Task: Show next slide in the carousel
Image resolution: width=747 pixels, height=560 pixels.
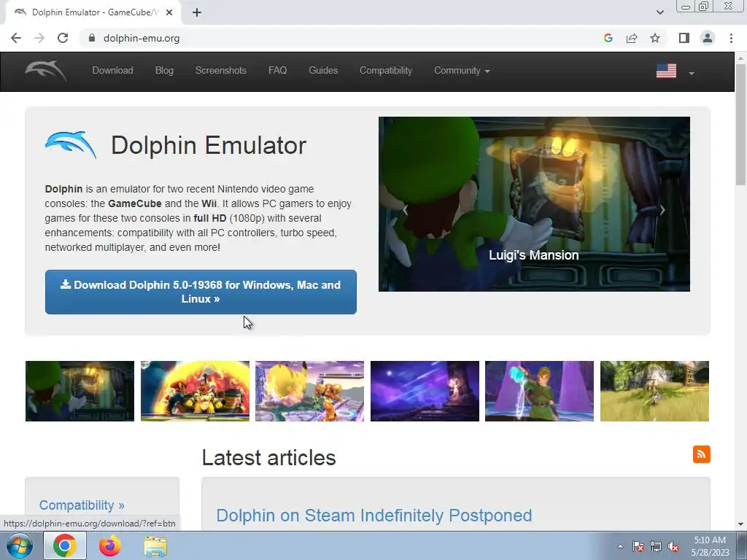Action: 662,210
